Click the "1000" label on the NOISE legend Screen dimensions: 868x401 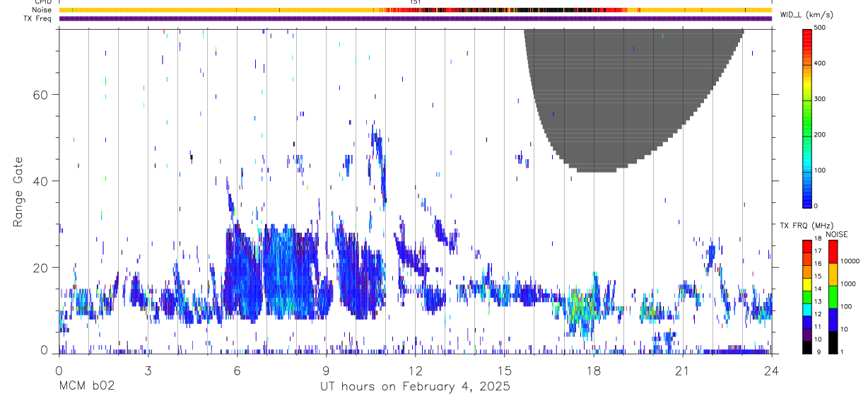coord(848,284)
